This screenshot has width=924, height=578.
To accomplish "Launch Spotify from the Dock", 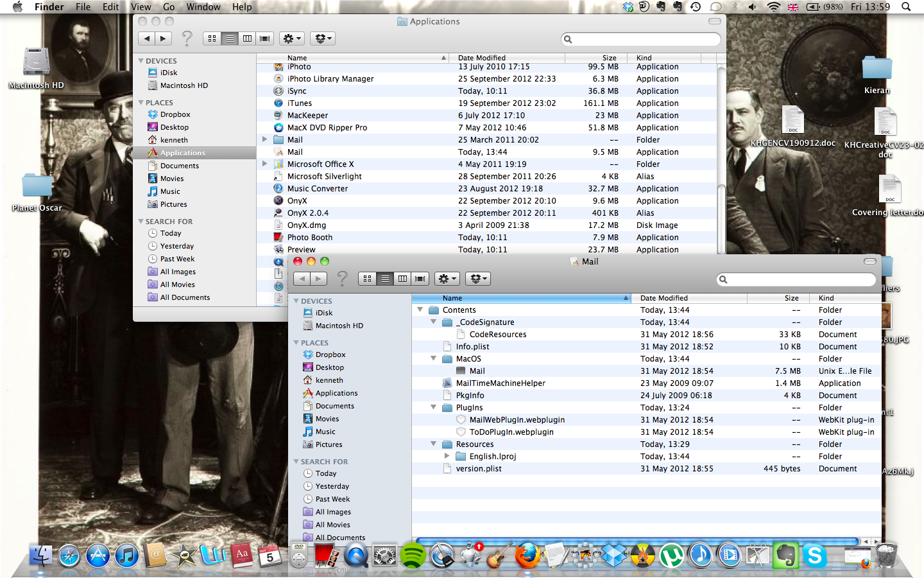I will point(413,556).
